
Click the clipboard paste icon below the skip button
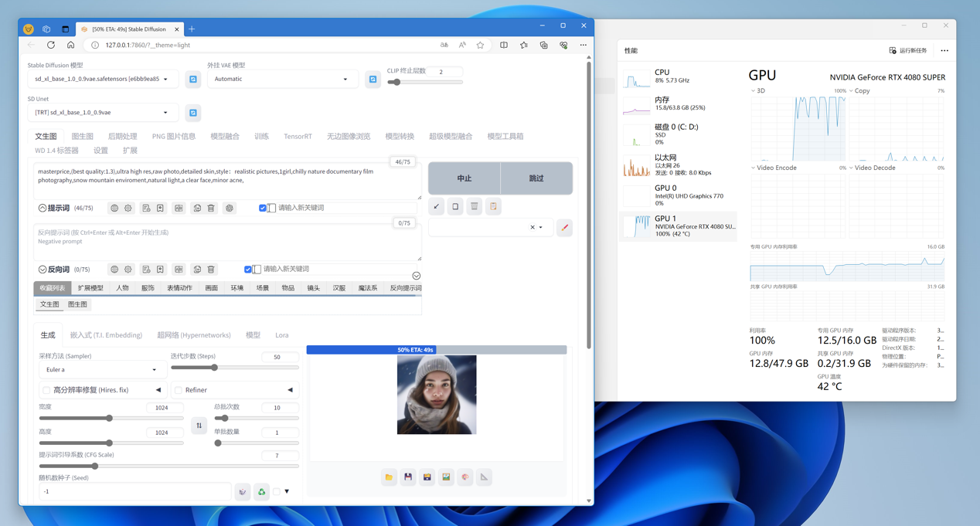(493, 207)
